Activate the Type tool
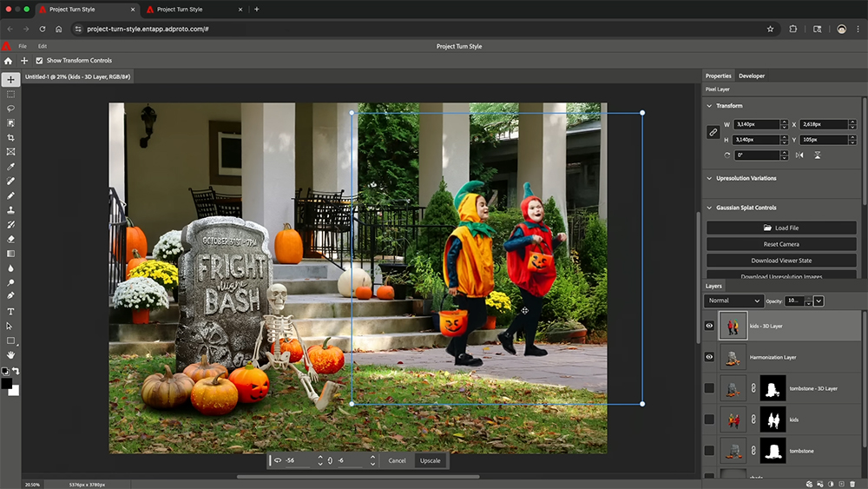868x489 pixels. [x=10, y=311]
